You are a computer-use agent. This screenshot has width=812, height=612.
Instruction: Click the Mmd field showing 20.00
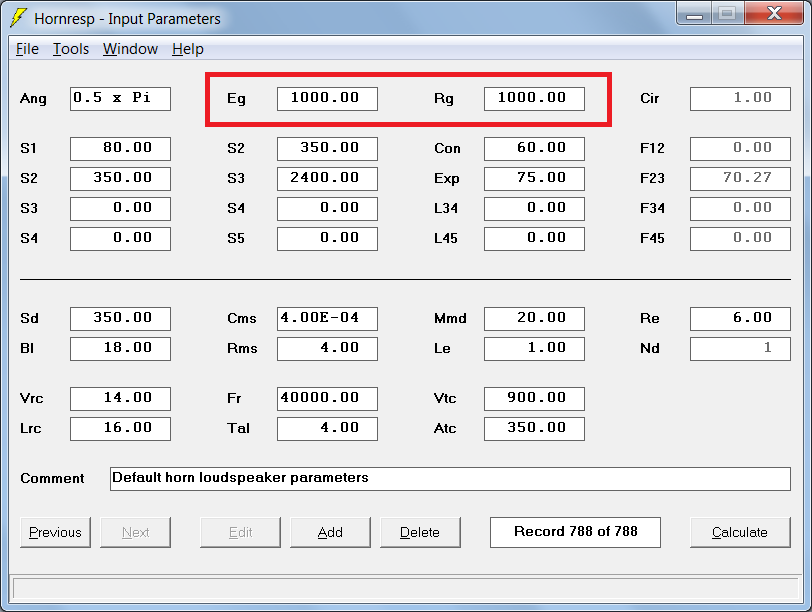click(x=534, y=319)
